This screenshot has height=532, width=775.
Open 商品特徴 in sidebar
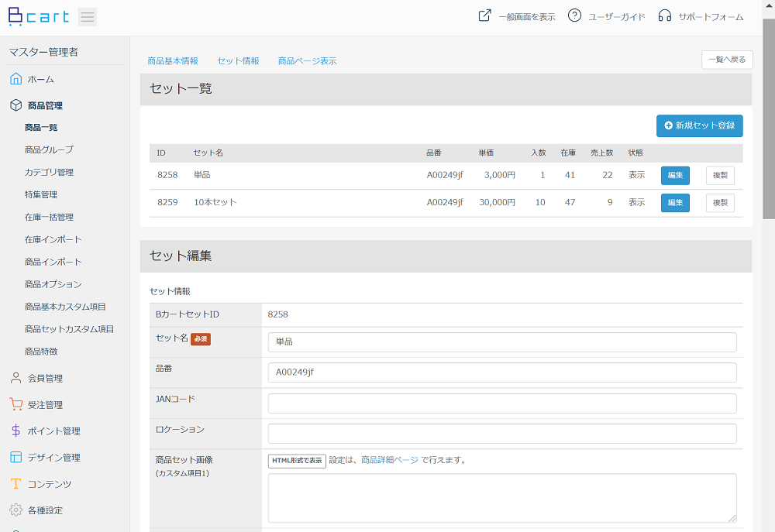[x=41, y=352]
